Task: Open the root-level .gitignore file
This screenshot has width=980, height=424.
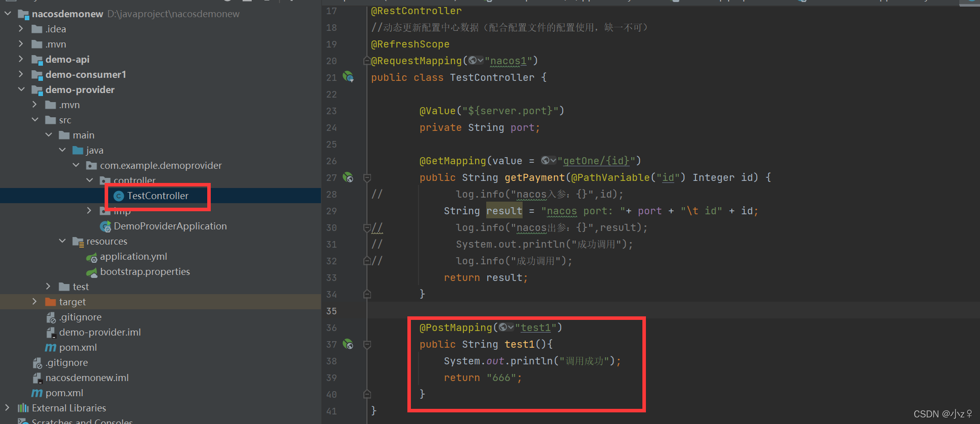Action: pyautogui.click(x=67, y=362)
